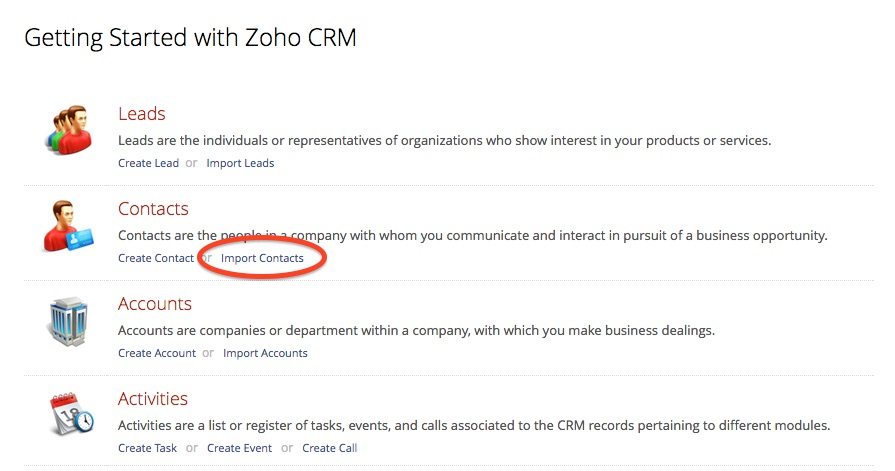895x471 pixels.
Task: Click the Accounts description sentence
Action: pos(417,331)
